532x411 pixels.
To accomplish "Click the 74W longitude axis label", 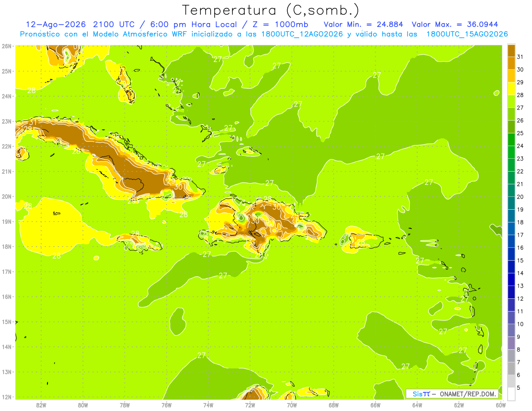I will 208,405.
